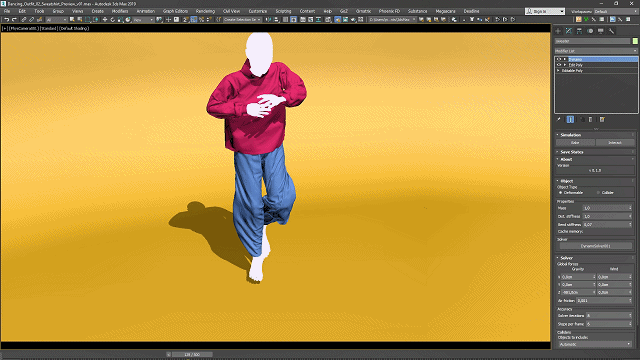This screenshot has height=360, width=640.
Task: Toggle Window/Crossing selection icon
Action: tap(96, 20)
